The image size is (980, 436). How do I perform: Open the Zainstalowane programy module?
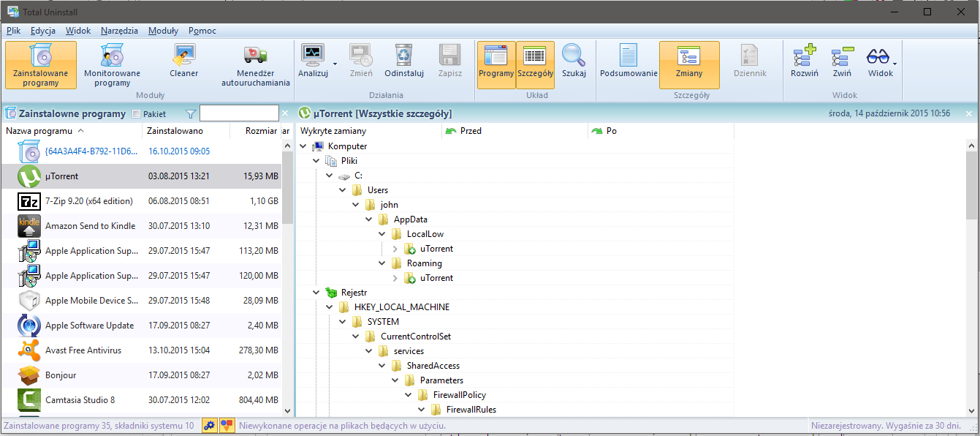pos(41,65)
